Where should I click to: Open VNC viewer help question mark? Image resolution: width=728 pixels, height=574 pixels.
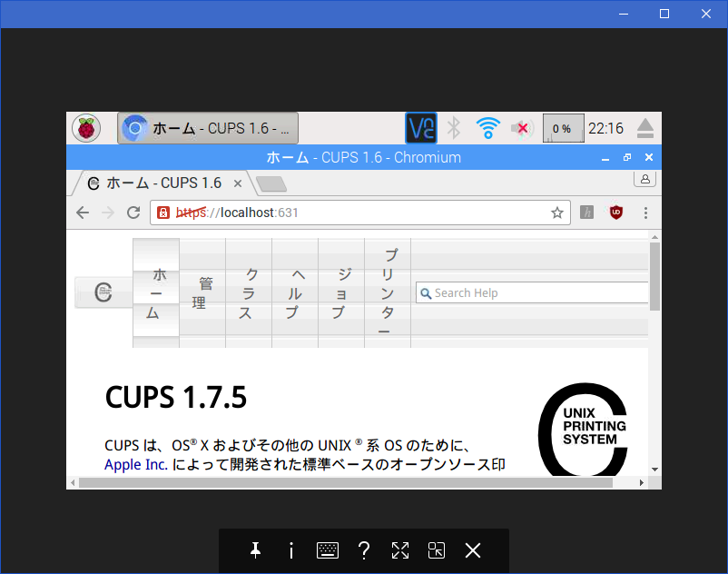click(364, 550)
